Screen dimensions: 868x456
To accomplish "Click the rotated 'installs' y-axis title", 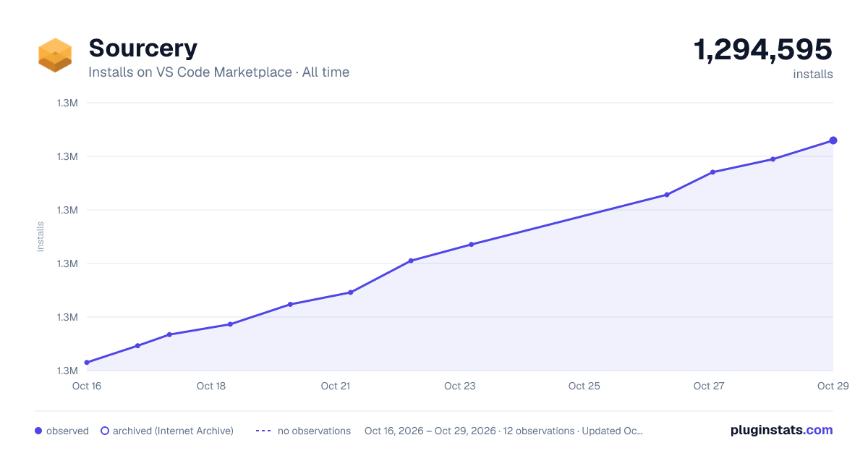I will pyautogui.click(x=41, y=237).
